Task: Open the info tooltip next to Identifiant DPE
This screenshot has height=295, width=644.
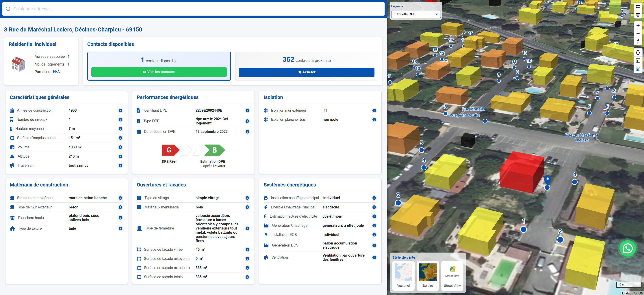Action: click(x=247, y=110)
